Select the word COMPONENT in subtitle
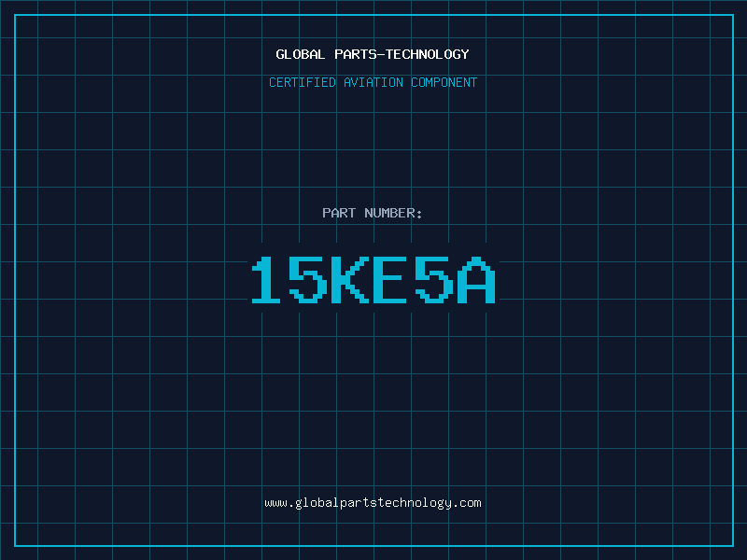The width and height of the screenshot is (747, 560). (444, 82)
